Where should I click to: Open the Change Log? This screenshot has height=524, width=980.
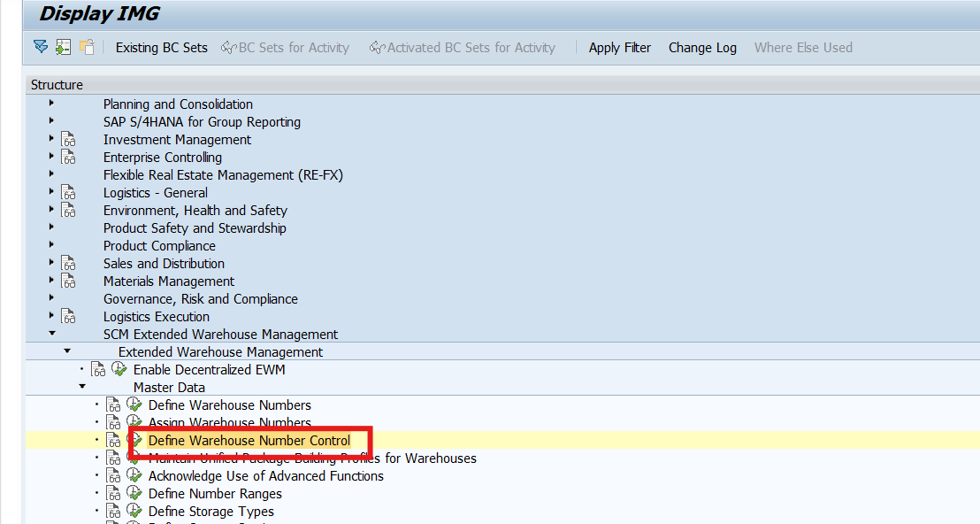pos(702,48)
